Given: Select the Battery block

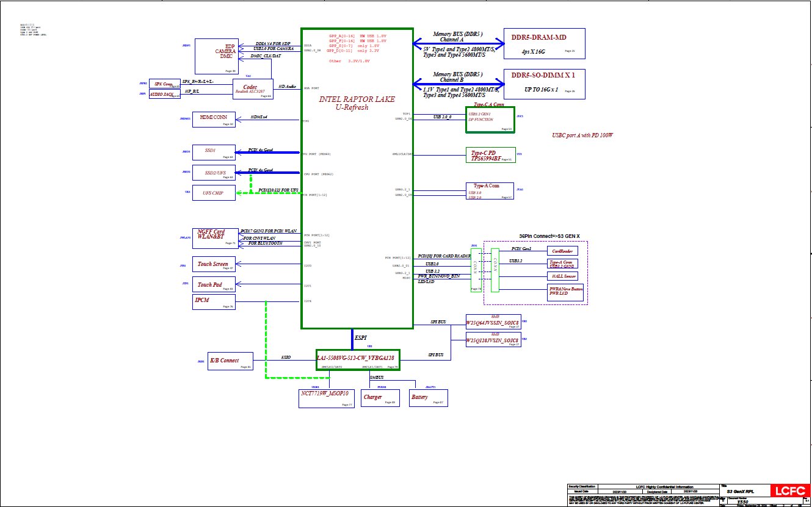Looking at the screenshot, I should click(x=428, y=398).
